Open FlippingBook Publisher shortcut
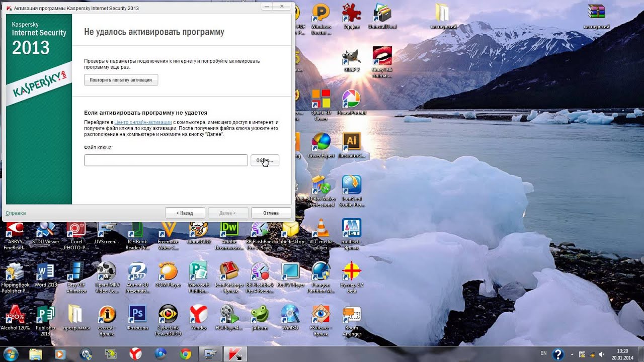 point(15,278)
